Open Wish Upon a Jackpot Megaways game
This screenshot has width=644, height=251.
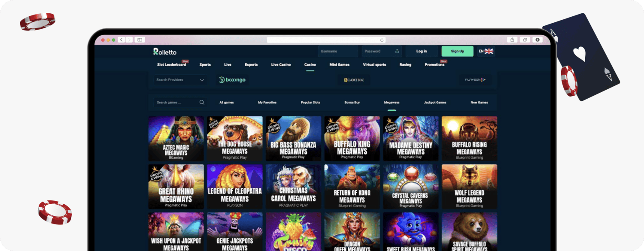(x=176, y=232)
